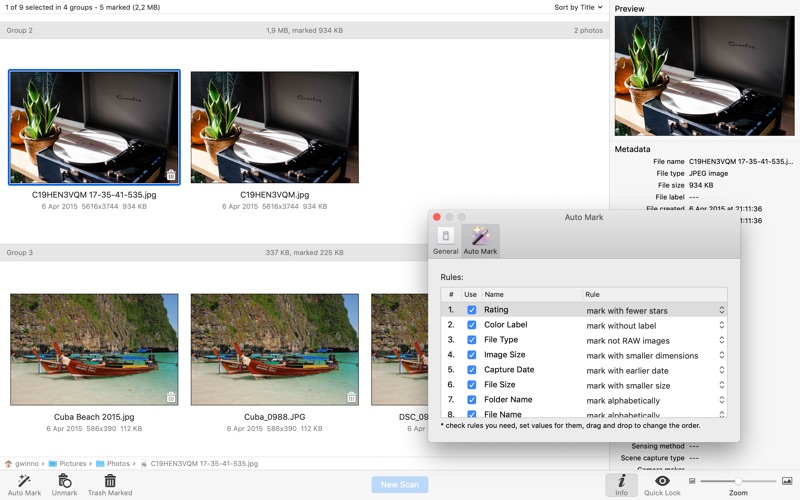Click the Preview image in info panel

[705, 76]
